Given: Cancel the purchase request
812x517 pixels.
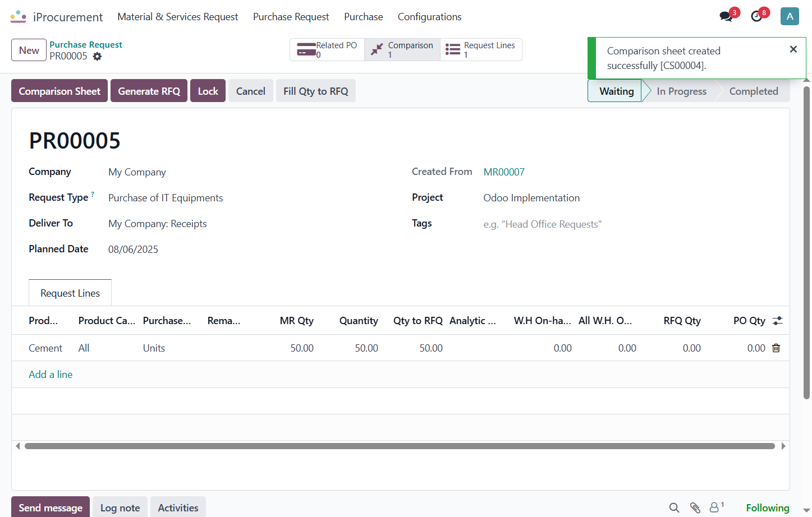Looking at the screenshot, I should 251,91.
